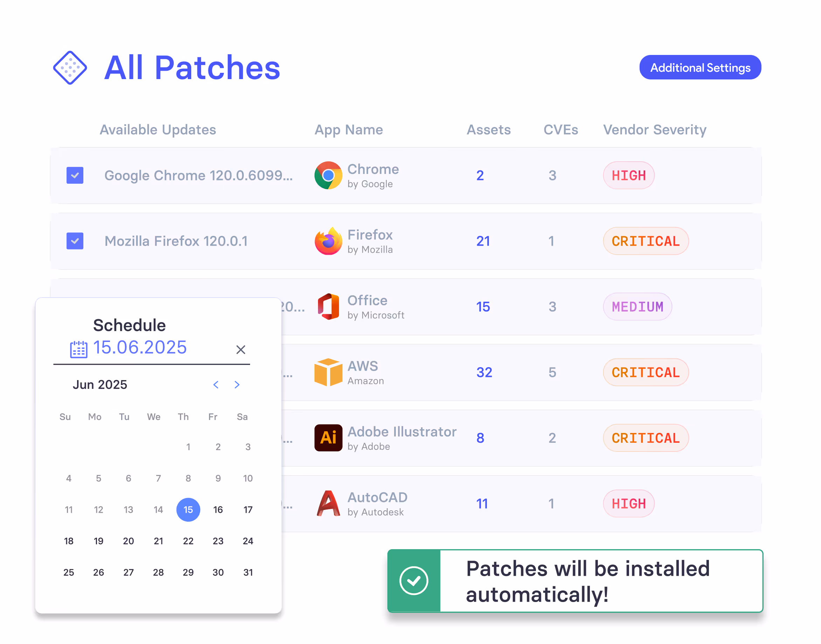Viewport: 821px width, 644px height.
Task: Click the Firefox app icon
Action: point(328,241)
